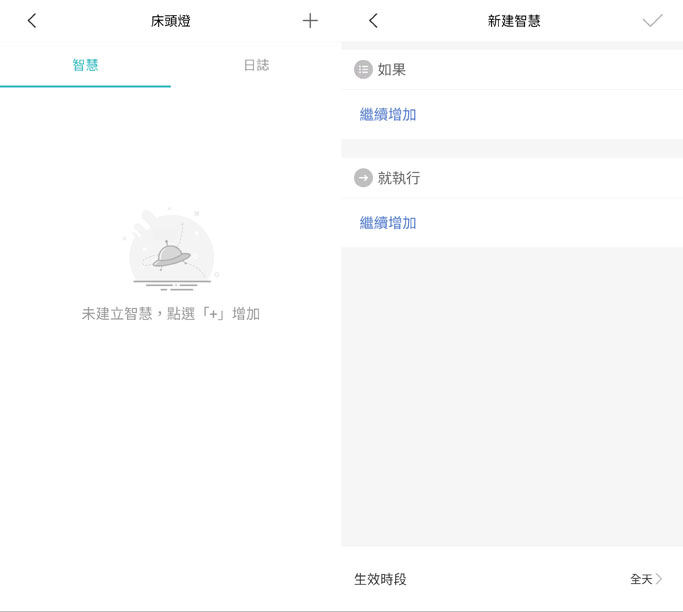Tap the UFO empty-state illustration
This screenshot has width=683, height=612.
pyautogui.click(x=171, y=250)
